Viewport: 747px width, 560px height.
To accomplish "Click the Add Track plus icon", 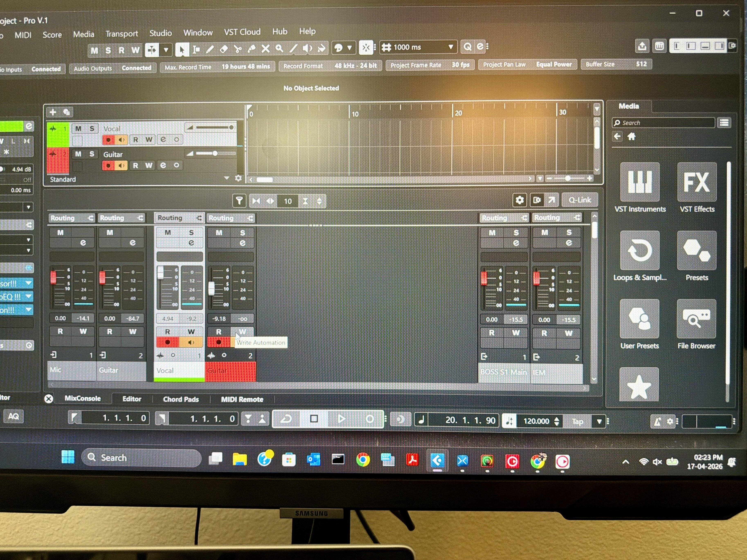I will pos(53,112).
